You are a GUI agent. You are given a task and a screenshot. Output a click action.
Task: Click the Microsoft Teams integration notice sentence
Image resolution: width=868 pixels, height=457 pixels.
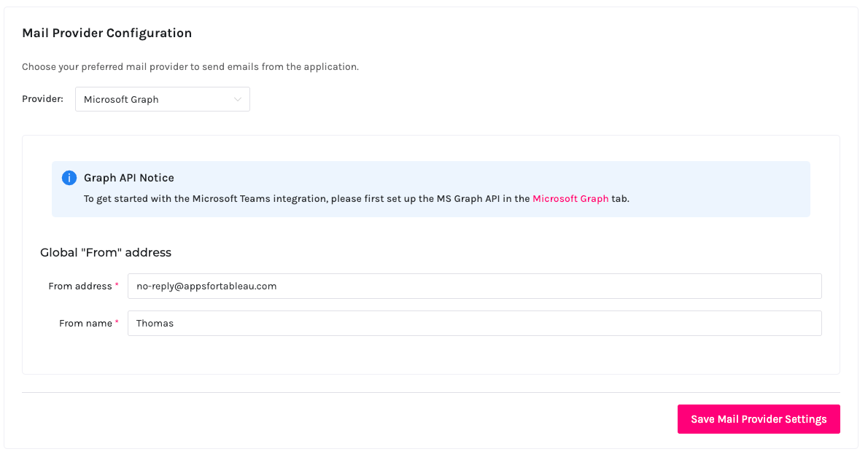357,199
